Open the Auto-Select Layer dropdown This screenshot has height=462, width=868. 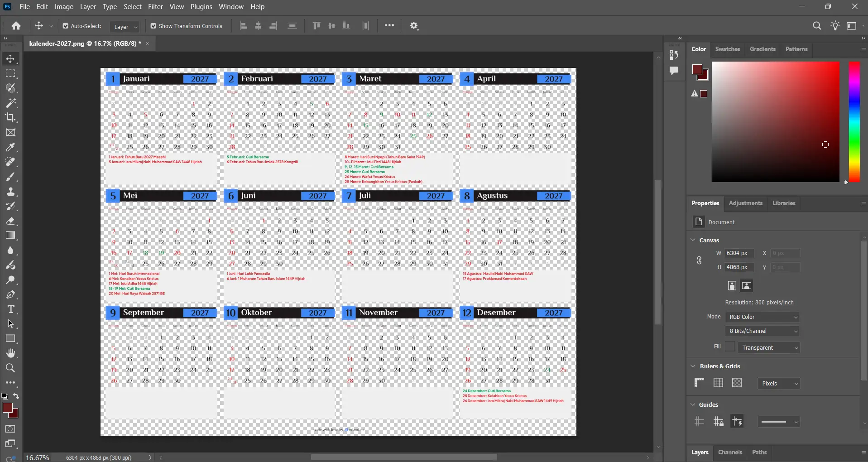125,27
